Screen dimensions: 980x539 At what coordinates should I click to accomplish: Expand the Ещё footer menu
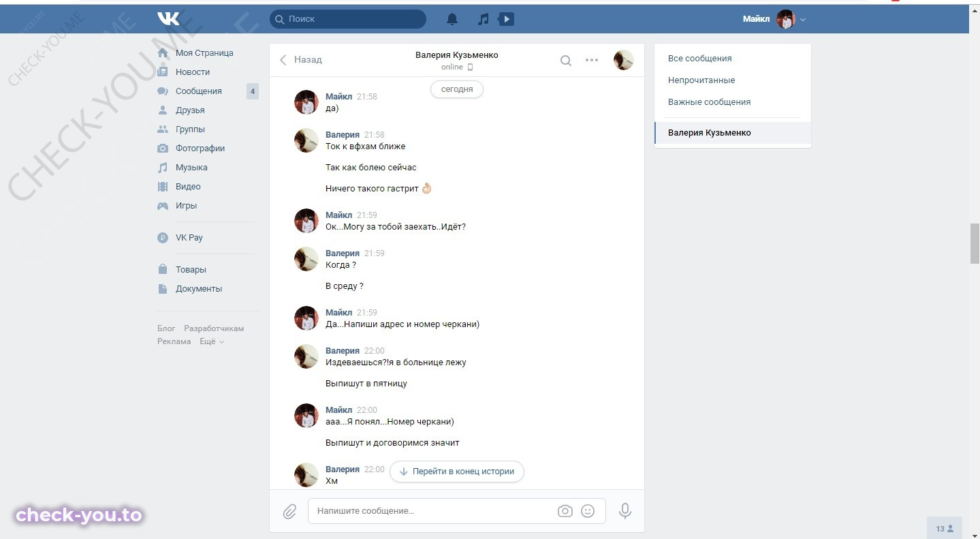[212, 341]
